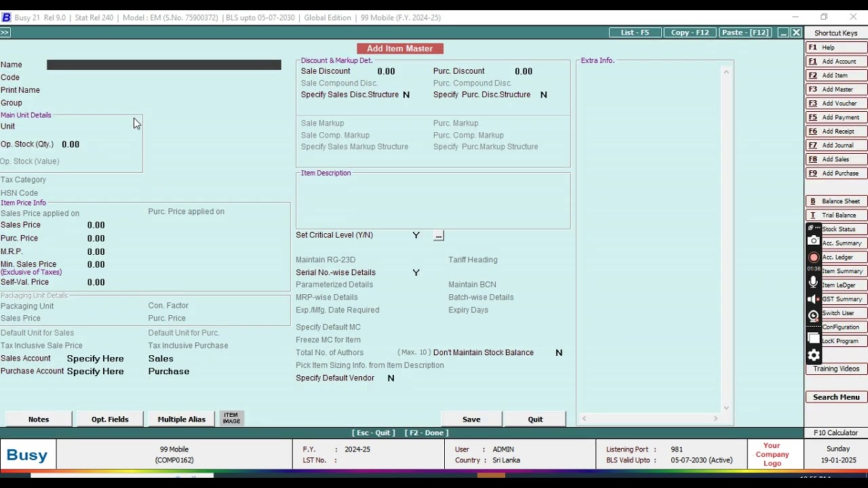Click the Busy logo in the title bar
This screenshot has width=868, height=488.
[x=6, y=18]
